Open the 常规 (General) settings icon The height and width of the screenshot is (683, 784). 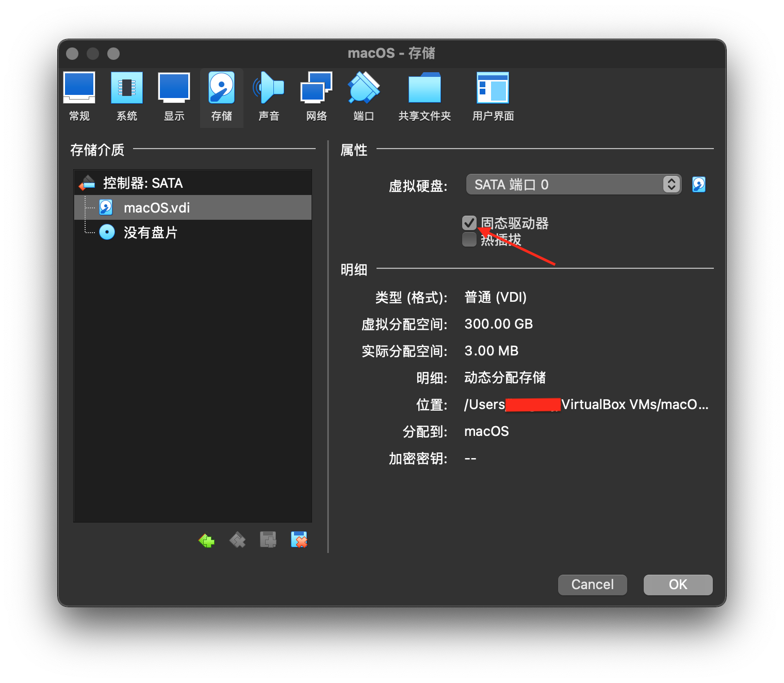coord(79,97)
